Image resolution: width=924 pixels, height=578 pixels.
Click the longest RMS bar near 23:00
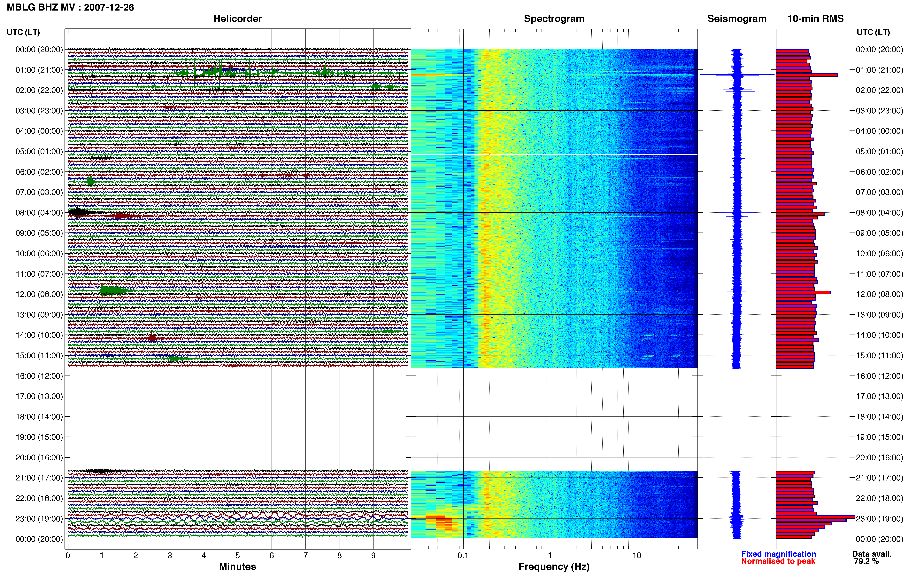point(815,517)
